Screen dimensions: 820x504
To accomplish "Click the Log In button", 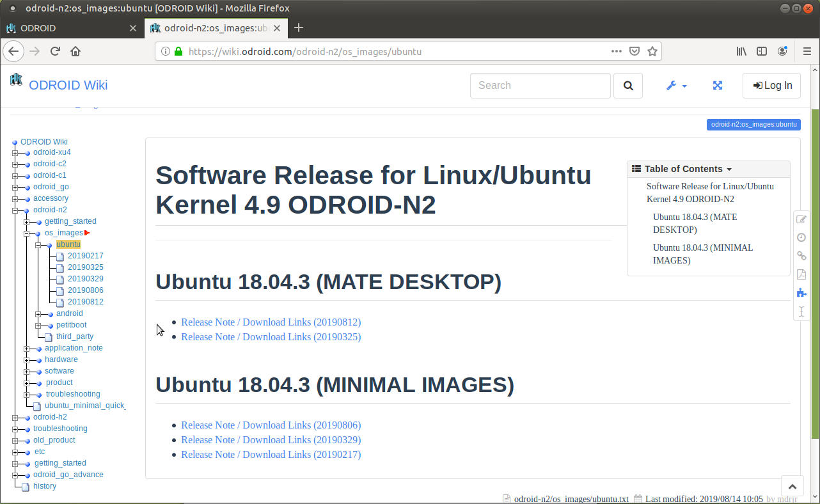I will [x=771, y=86].
